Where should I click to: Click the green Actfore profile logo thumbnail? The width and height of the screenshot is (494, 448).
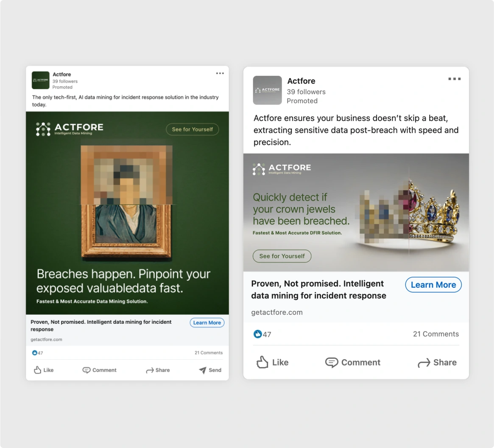41,80
